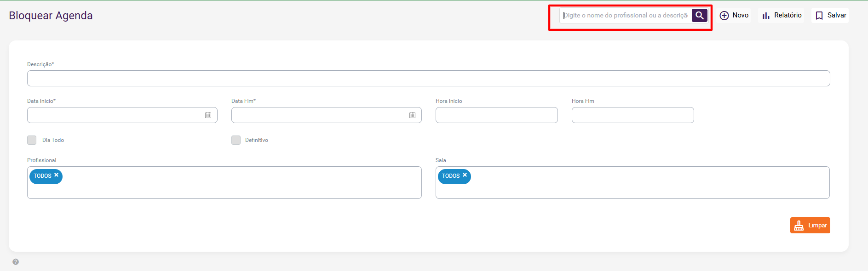Viewport: 868px width, 271px height.
Task: Open the Relatório bar chart icon
Action: (x=766, y=16)
